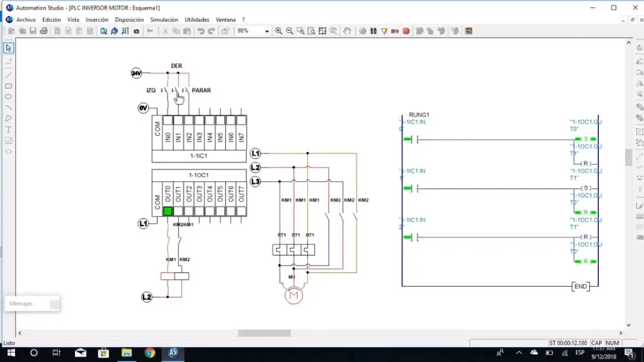Screen dimensions: 644x362
Task: Toggle the IZQ pushbutton switch
Action: point(166,90)
